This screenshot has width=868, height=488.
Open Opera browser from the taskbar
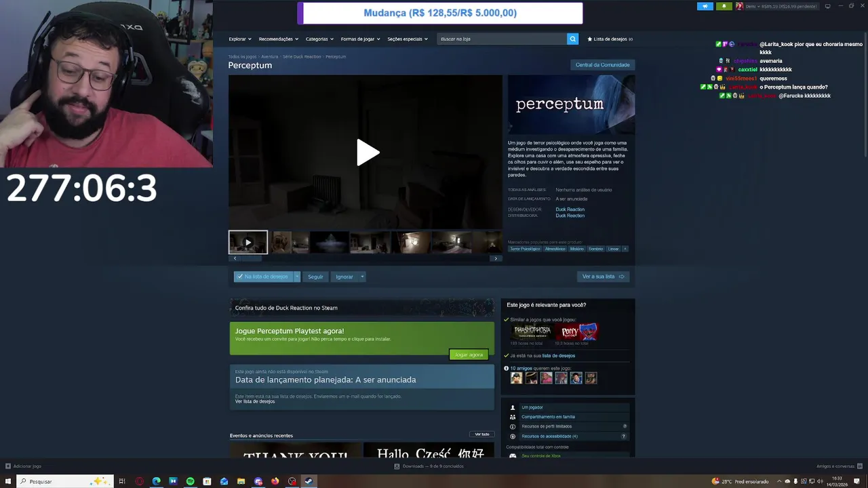[139, 481]
